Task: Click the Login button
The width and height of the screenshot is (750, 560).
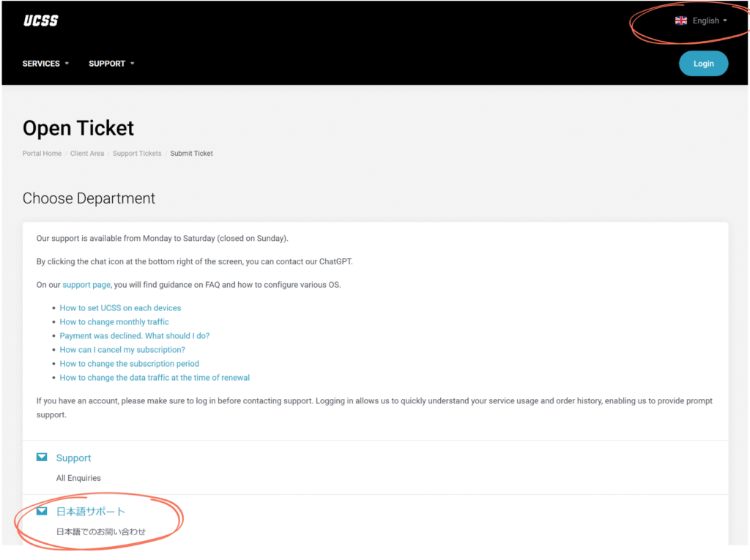Action: [x=703, y=64]
